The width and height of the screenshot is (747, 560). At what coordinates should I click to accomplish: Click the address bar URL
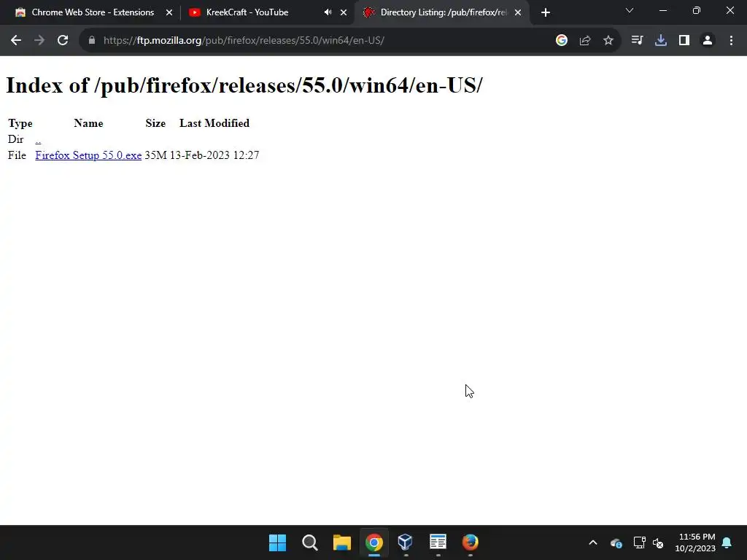coord(244,41)
